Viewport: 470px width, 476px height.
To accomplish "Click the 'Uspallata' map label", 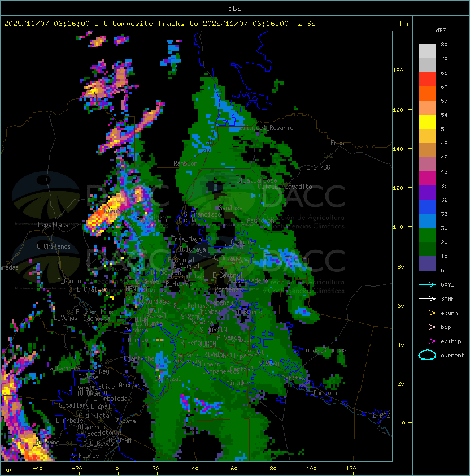I will click(x=53, y=225).
